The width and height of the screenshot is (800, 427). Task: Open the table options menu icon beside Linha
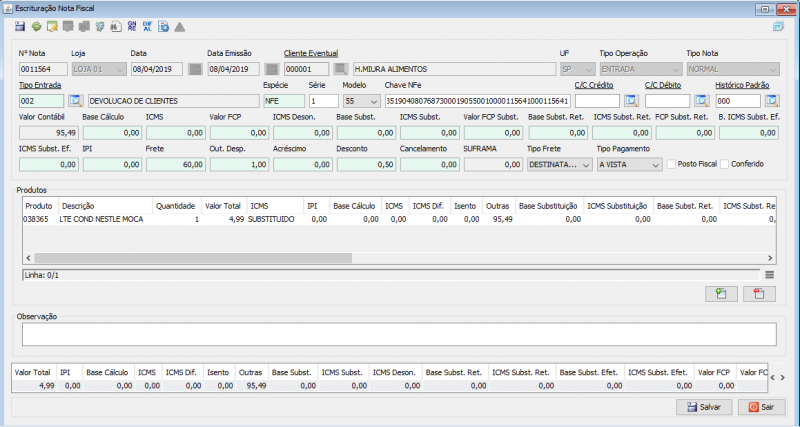point(769,275)
